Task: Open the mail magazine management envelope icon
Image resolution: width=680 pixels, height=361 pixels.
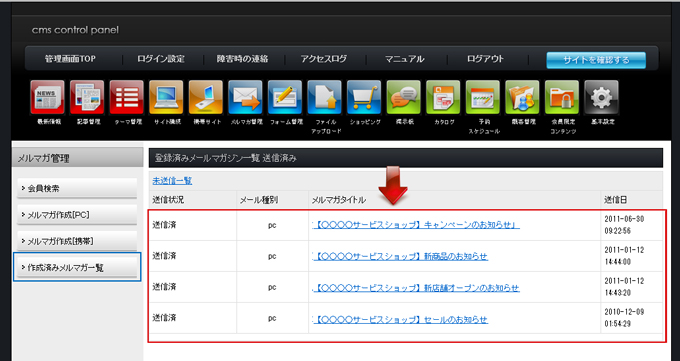Action: [245, 97]
